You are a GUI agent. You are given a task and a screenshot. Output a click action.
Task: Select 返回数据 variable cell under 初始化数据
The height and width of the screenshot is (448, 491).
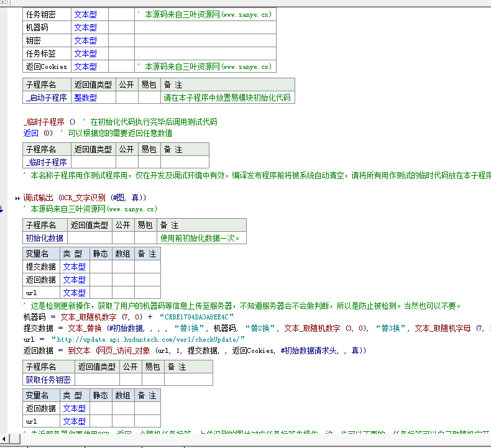pyautogui.click(x=41, y=280)
